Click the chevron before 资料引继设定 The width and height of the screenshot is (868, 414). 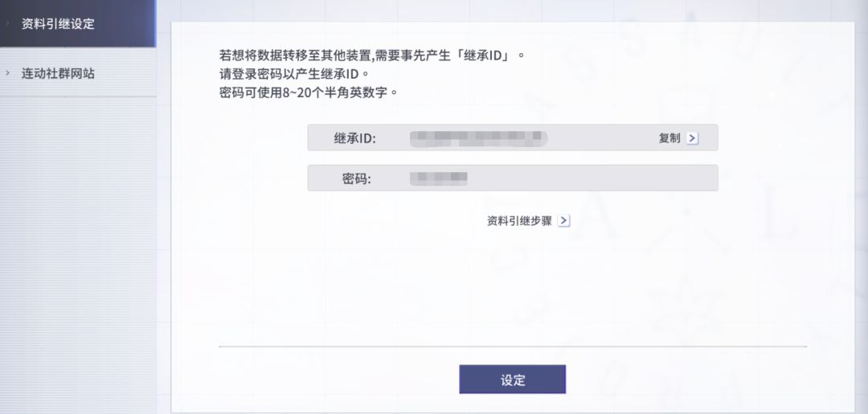pos(7,24)
